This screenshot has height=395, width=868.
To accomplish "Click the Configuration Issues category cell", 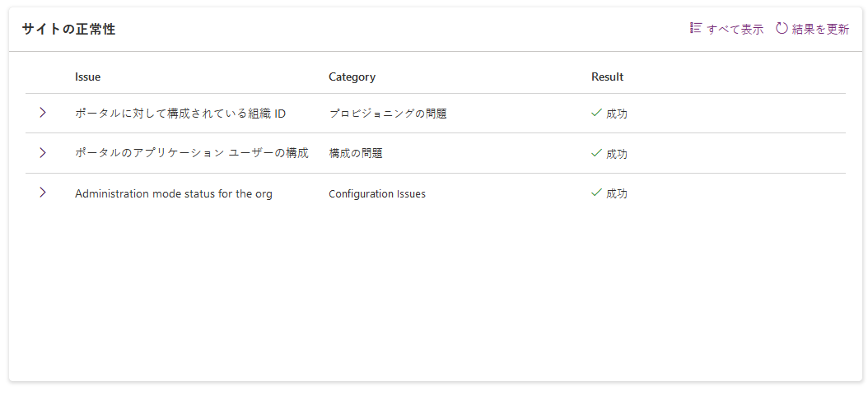I will click(377, 193).
